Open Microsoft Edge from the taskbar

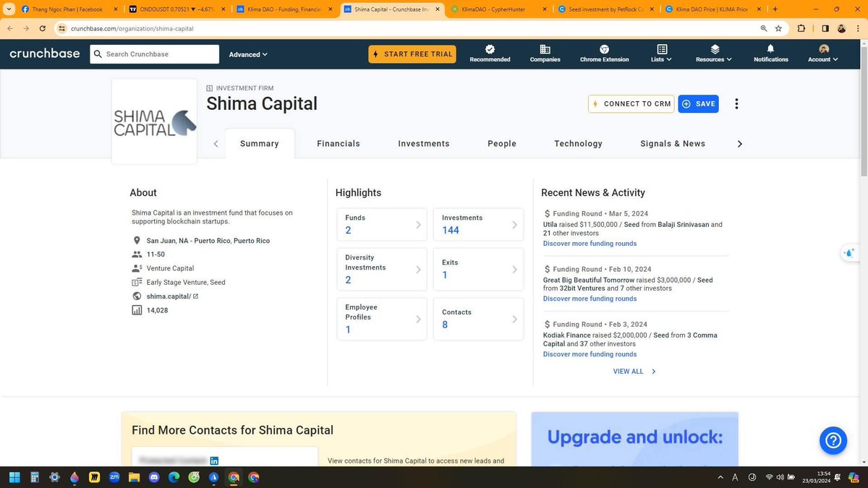pos(174,477)
